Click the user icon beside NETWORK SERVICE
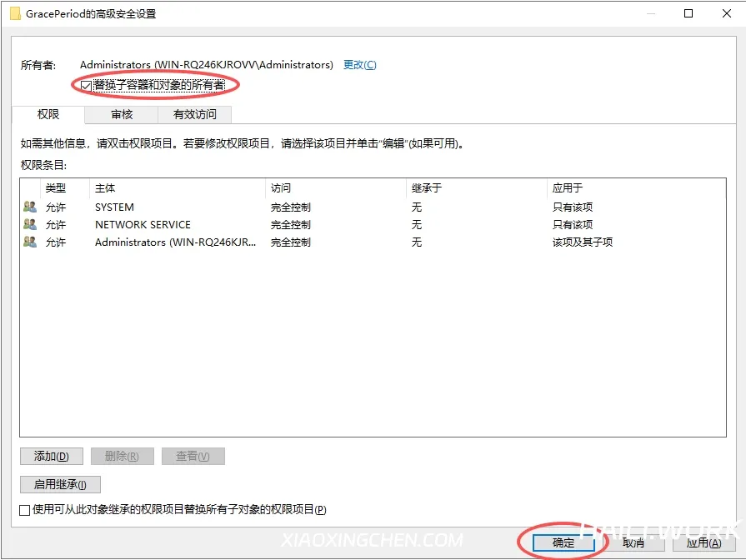The height and width of the screenshot is (560, 746). (30, 225)
